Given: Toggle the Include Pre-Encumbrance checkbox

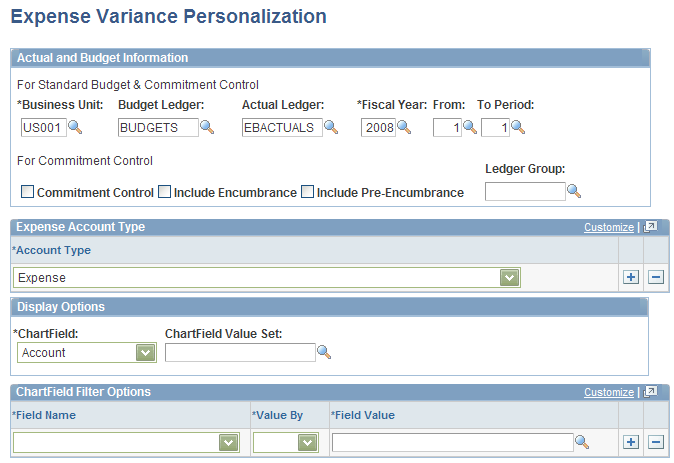Looking at the screenshot, I should point(308,192).
